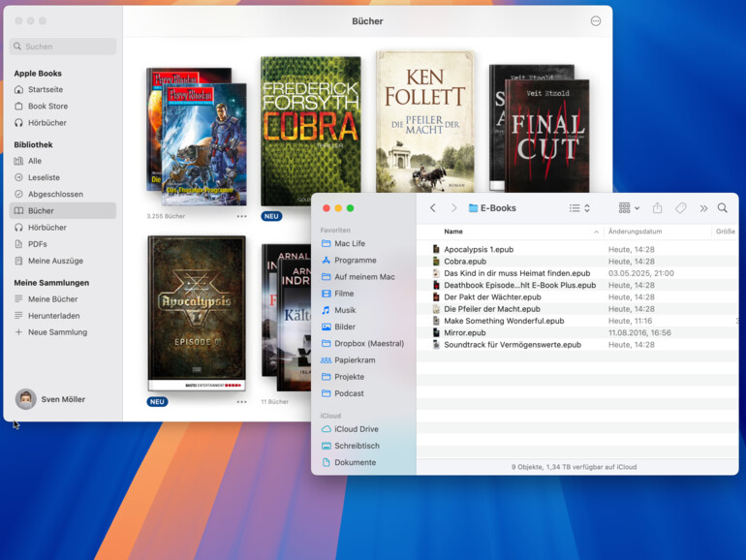
Task: Click Neue Sammlung to add a collection
Action: 57,332
